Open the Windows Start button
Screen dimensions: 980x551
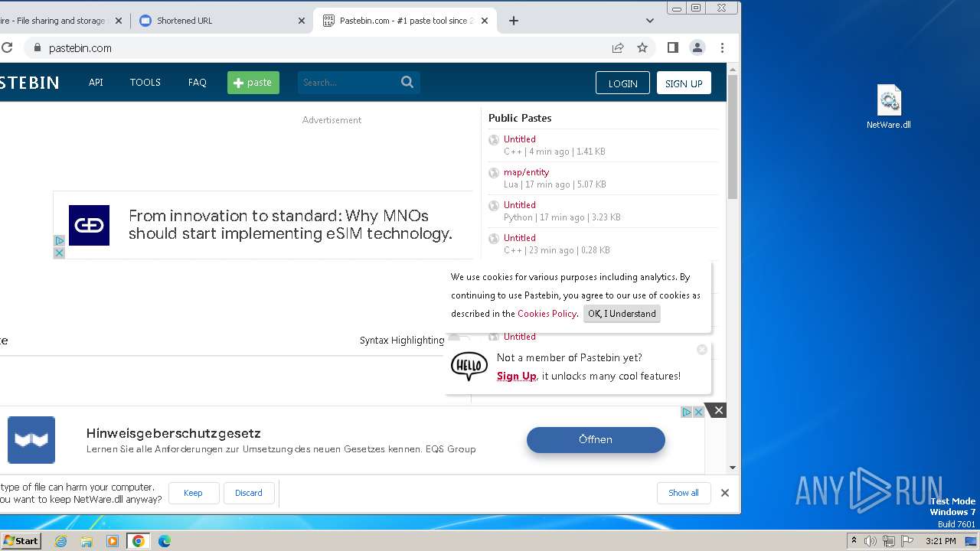click(21, 540)
